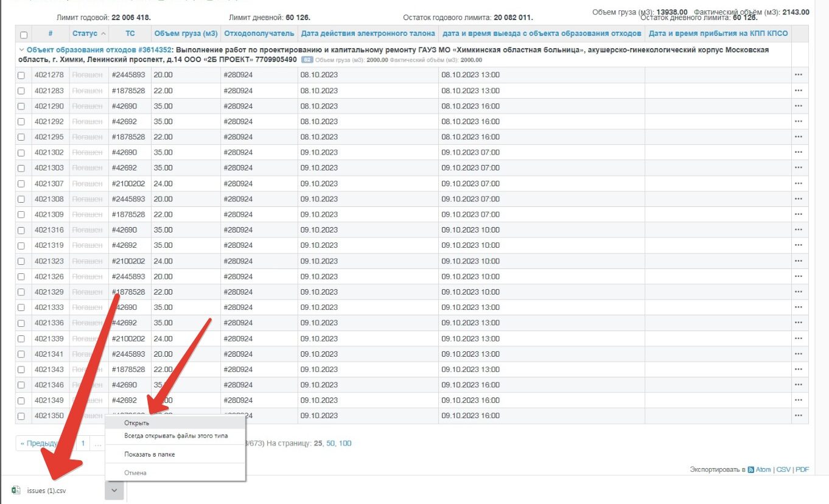This screenshot has width=829, height=504.
Task: Show the actions menu for ticket 4021329
Action: (799, 292)
